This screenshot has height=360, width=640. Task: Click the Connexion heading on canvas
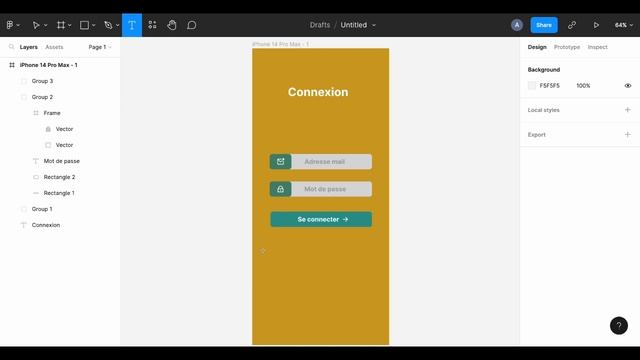[318, 92]
